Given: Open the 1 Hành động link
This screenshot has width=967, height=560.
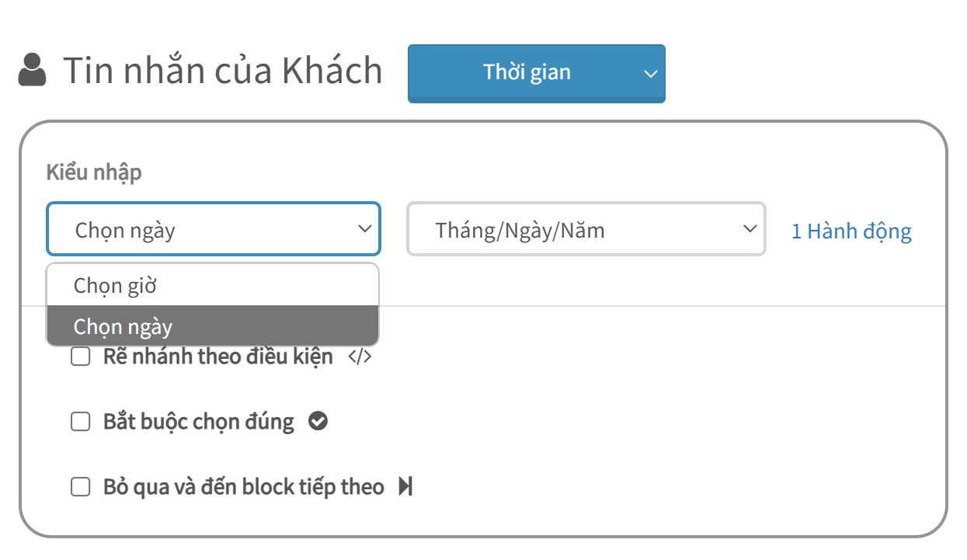Looking at the screenshot, I should coord(851,231).
